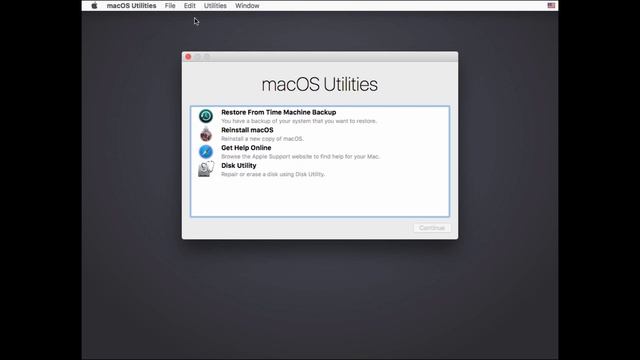Click the Time Machine backup icon

206,116
